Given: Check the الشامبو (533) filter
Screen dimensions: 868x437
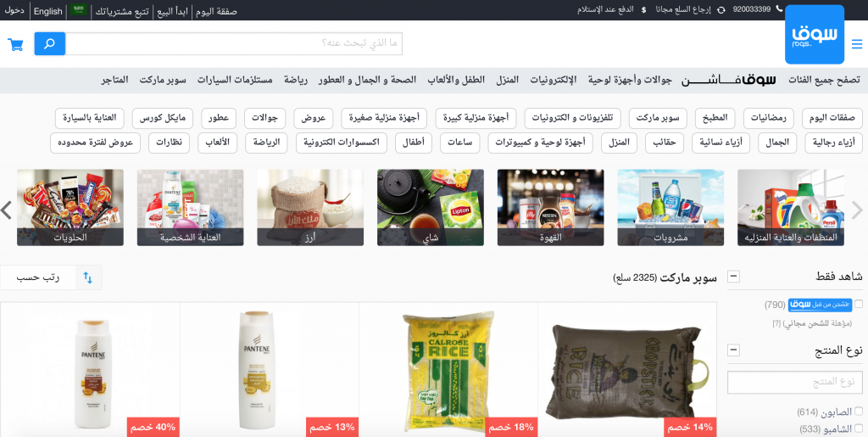Looking at the screenshot, I should pos(859,429).
